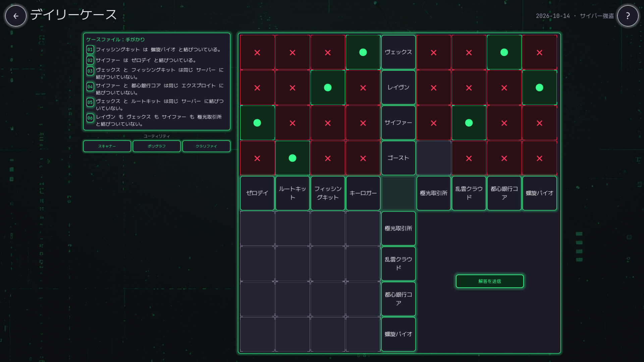This screenshot has height=362, width=644.
Task: Toggle the green ヴェックス × 都心銀行コア cell
Action: (x=504, y=52)
